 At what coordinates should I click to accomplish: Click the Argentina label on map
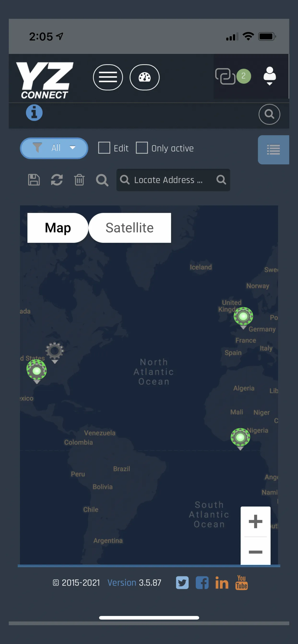point(108,540)
